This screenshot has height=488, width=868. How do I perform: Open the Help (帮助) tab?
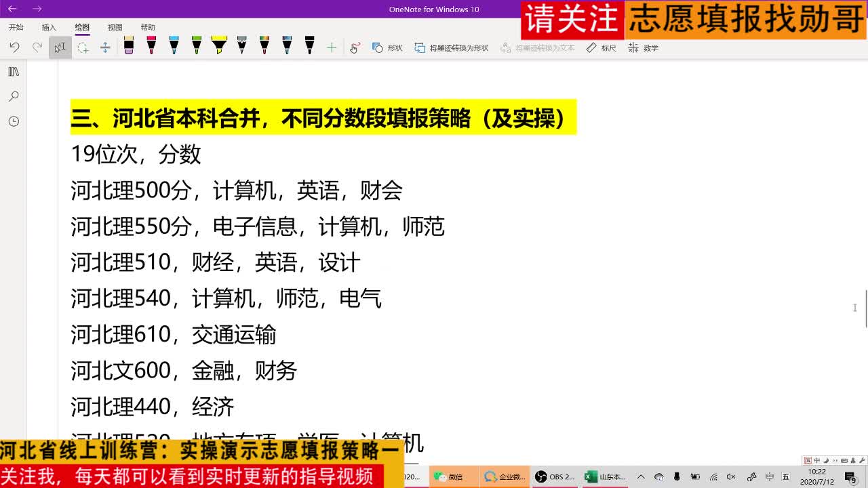point(148,27)
